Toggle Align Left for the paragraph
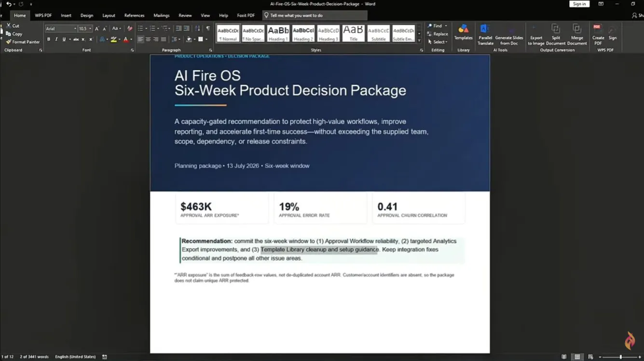This screenshot has height=361, width=644. 140,39
